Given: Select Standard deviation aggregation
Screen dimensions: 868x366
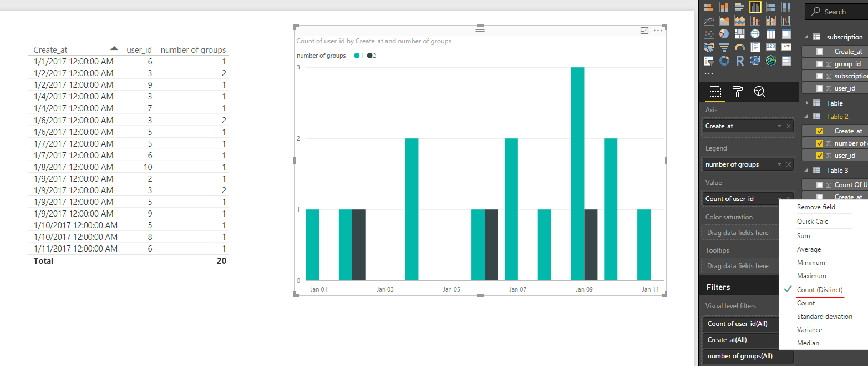Looking at the screenshot, I should tap(824, 317).
